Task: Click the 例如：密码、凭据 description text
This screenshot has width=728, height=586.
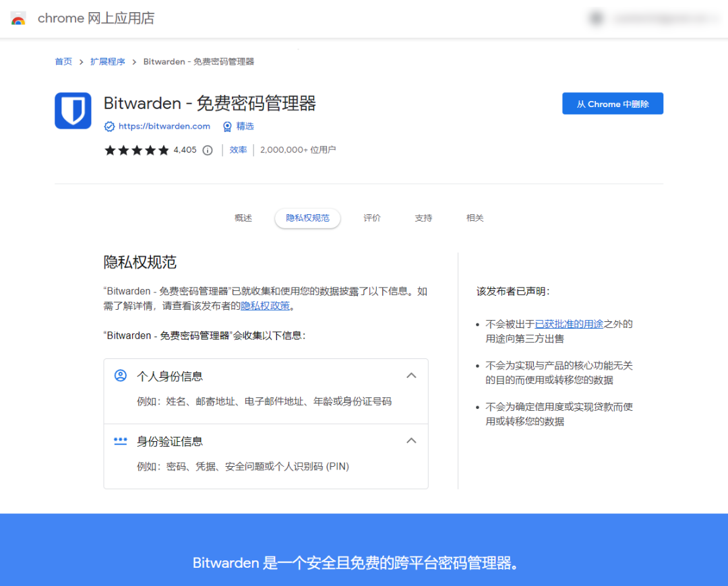Action: 243,466
